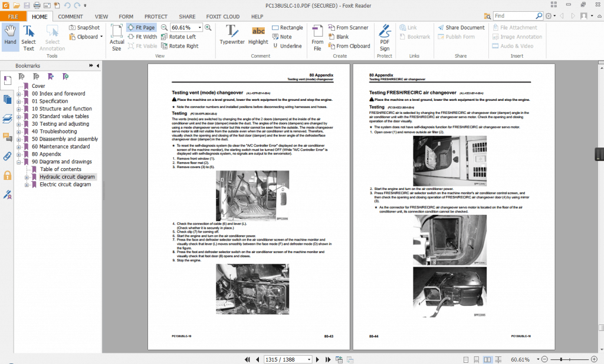Click the Find magnifier search icon
This screenshot has width=604, height=364.
(x=539, y=16)
